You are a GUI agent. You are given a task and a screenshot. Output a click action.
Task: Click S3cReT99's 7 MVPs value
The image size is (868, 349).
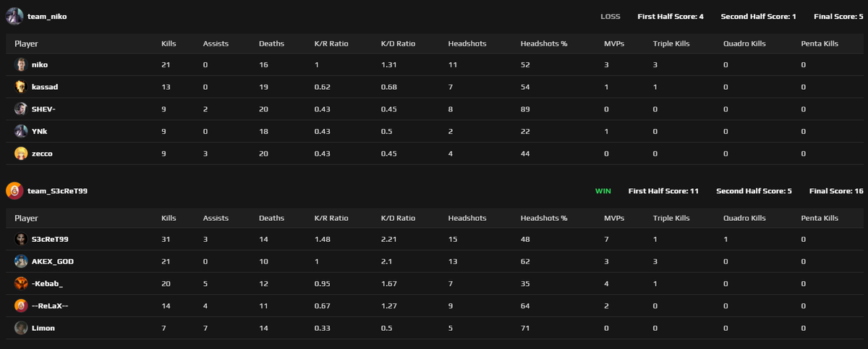click(x=606, y=239)
